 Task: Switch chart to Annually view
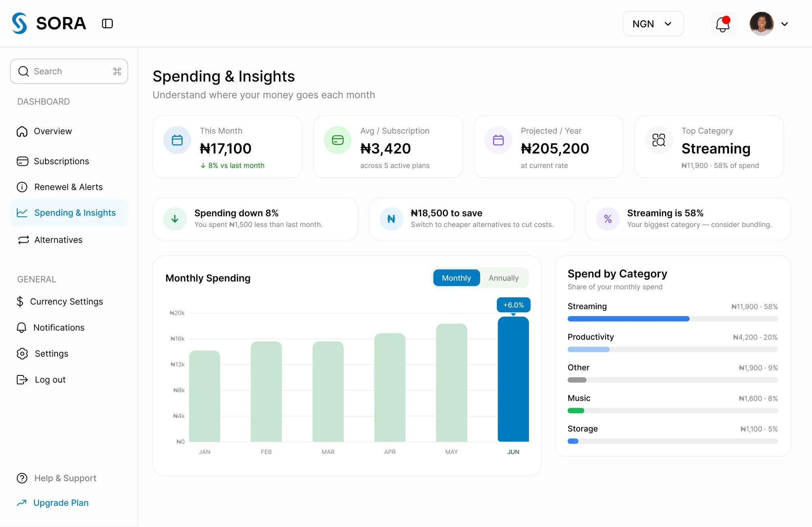pos(503,278)
